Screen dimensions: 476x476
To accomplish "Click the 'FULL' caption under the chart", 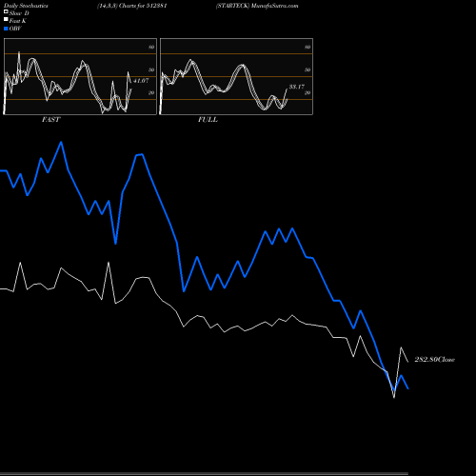I will pos(208,120).
